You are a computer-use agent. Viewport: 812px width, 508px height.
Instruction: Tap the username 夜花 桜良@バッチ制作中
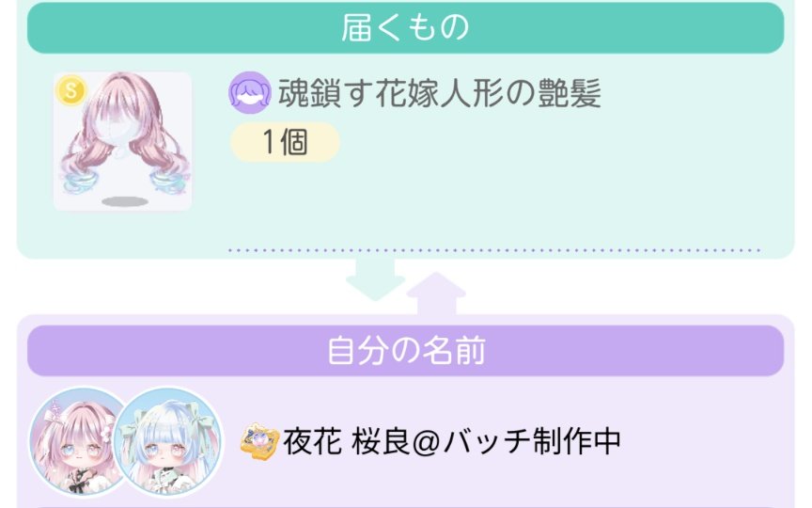pyautogui.click(x=451, y=442)
